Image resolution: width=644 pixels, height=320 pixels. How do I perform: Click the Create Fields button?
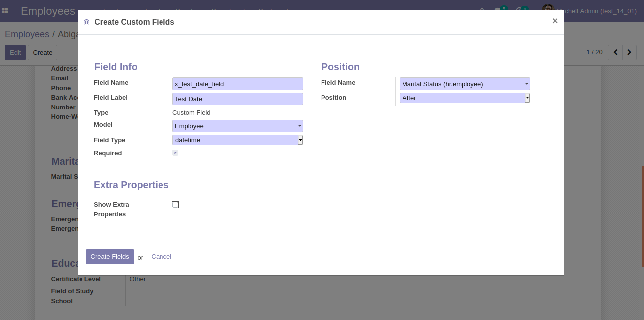(x=110, y=257)
